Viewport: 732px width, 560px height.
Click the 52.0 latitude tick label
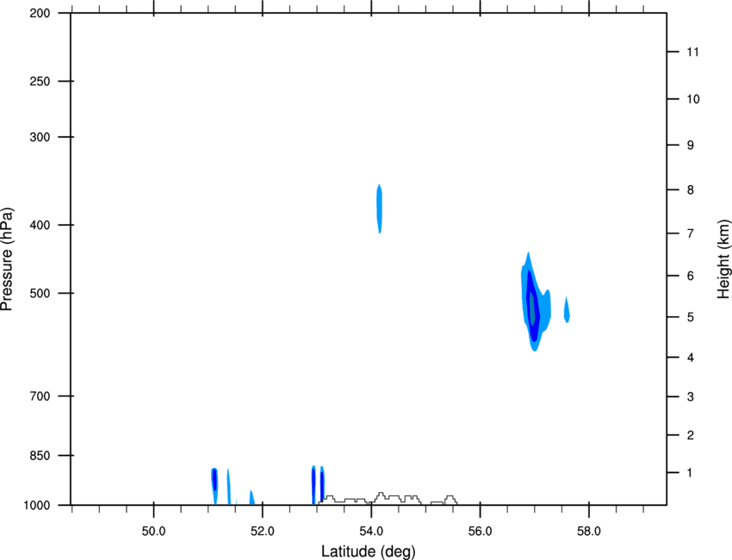click(x=263, y=532)
